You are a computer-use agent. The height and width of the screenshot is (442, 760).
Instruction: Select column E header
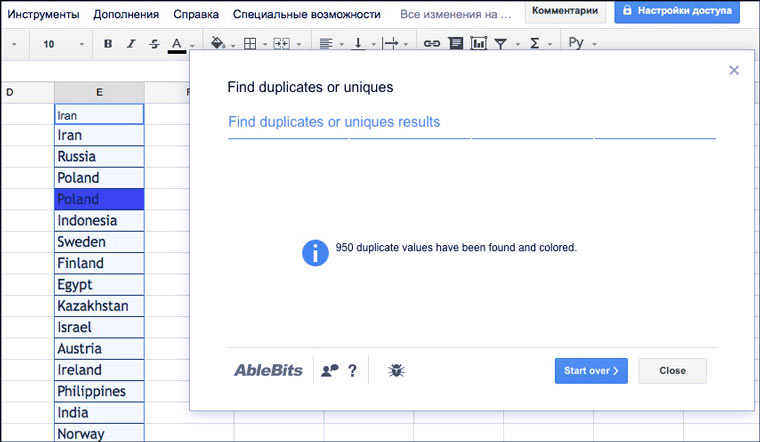coord(99,92)
